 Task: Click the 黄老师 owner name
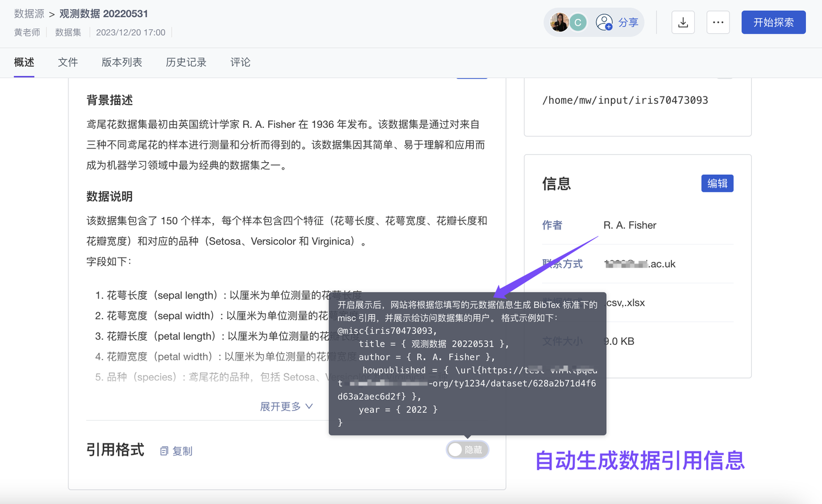(x=27, y=33)
